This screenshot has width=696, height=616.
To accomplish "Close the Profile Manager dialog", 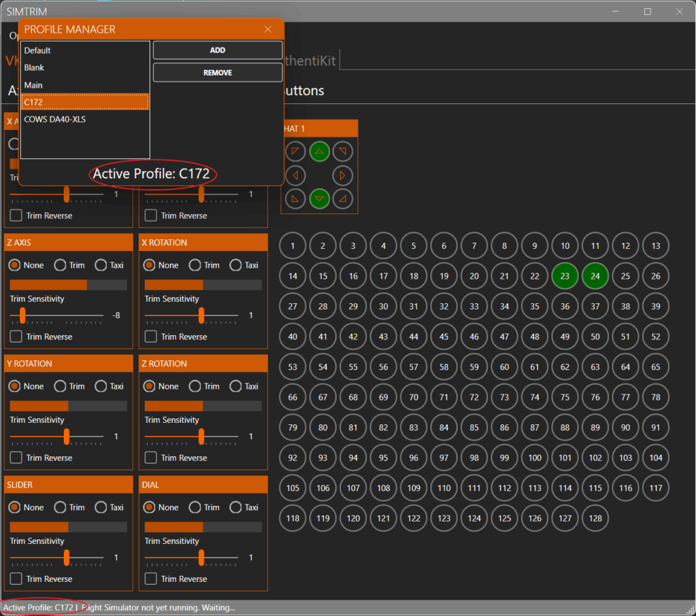I will coord(268,29).
